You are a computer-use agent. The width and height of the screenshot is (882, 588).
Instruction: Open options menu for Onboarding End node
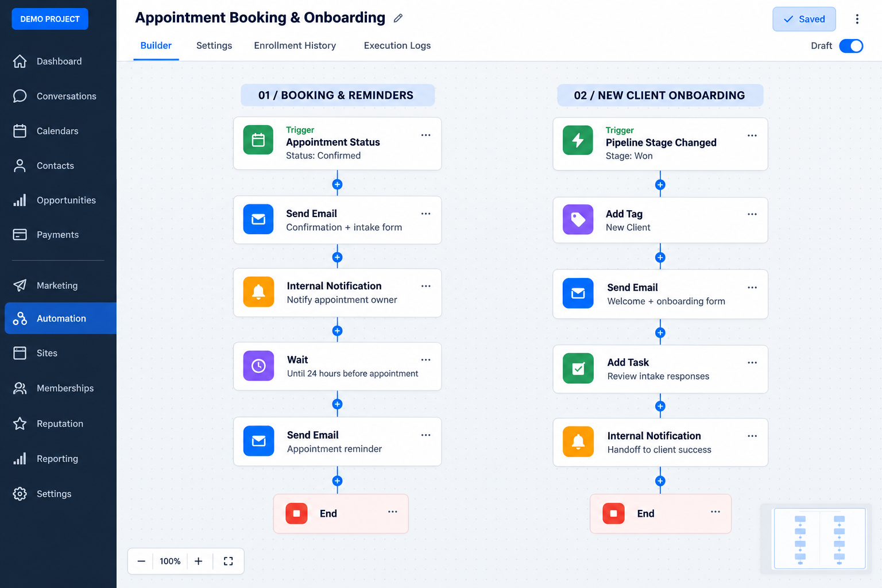715,512
